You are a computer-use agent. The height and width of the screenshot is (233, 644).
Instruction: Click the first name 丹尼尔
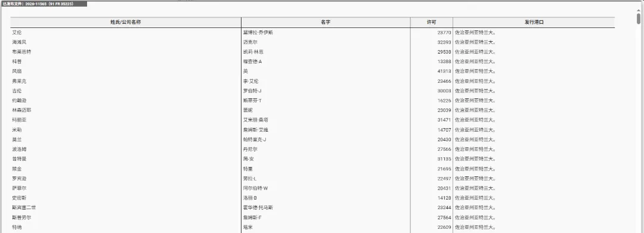(x=250, y=150)
